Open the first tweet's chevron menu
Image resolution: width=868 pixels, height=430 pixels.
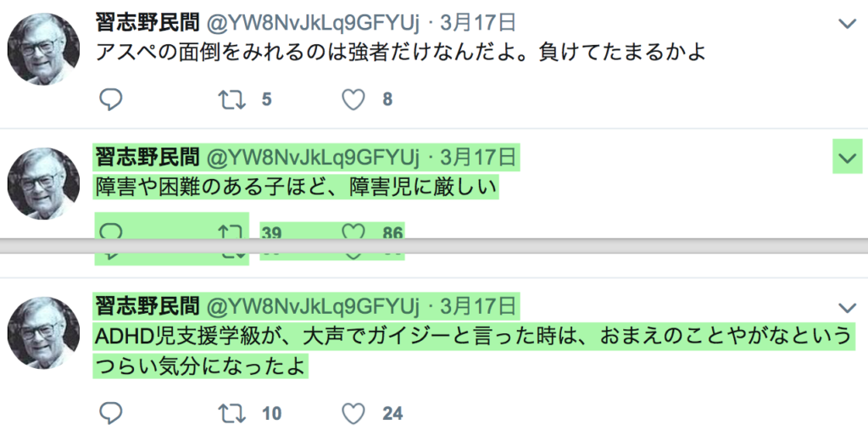(x=848, y=24)
